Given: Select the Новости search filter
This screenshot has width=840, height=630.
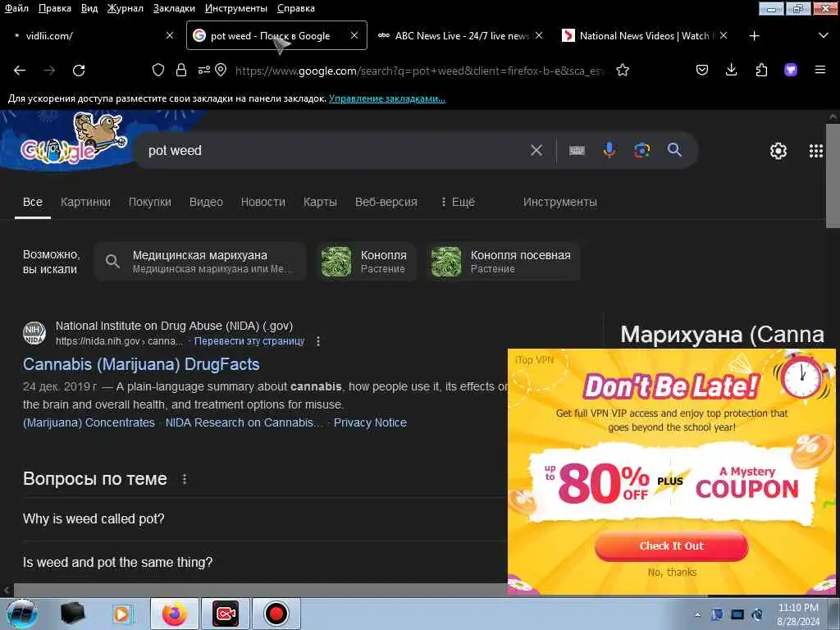Looking at the screenshot, I should coord(263,202).
